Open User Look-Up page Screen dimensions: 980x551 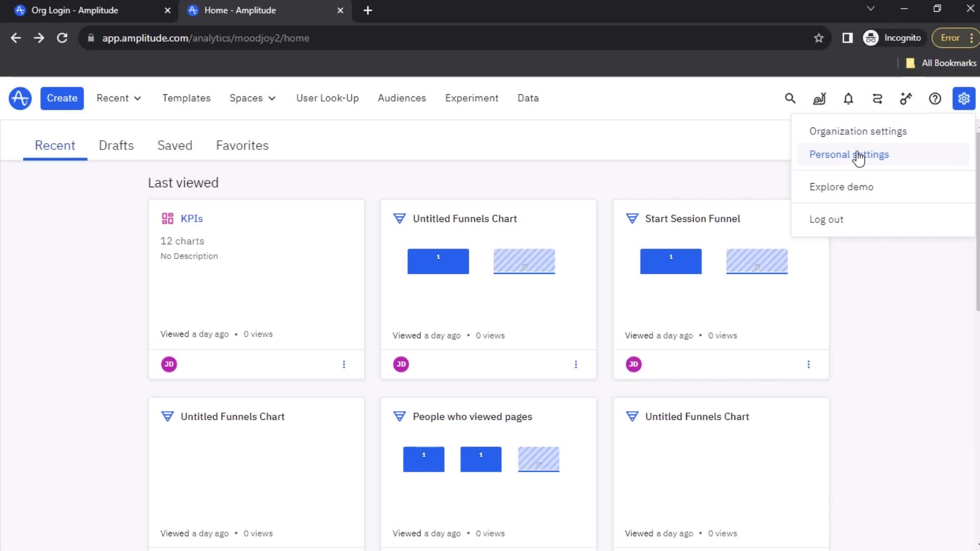(x=328, y=98)
